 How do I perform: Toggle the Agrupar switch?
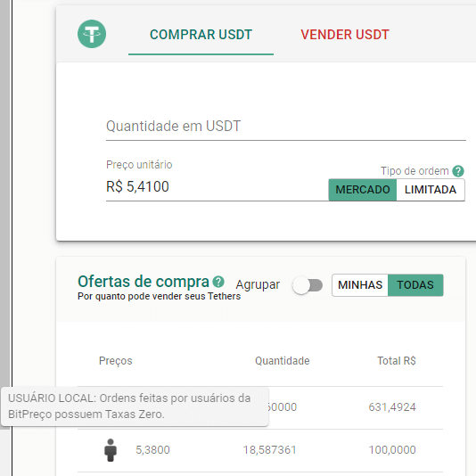pyautogui.click(x=308, y=285)
